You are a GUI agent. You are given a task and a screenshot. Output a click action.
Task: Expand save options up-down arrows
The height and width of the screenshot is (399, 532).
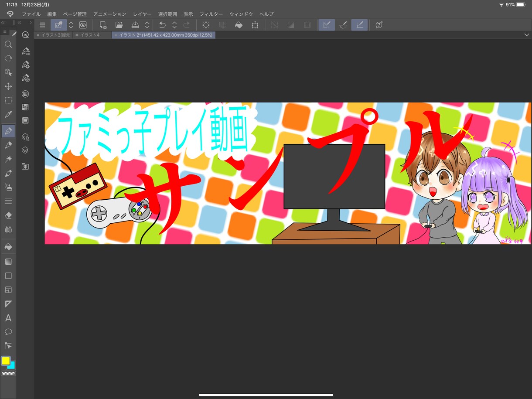click(x=147, y=25)
